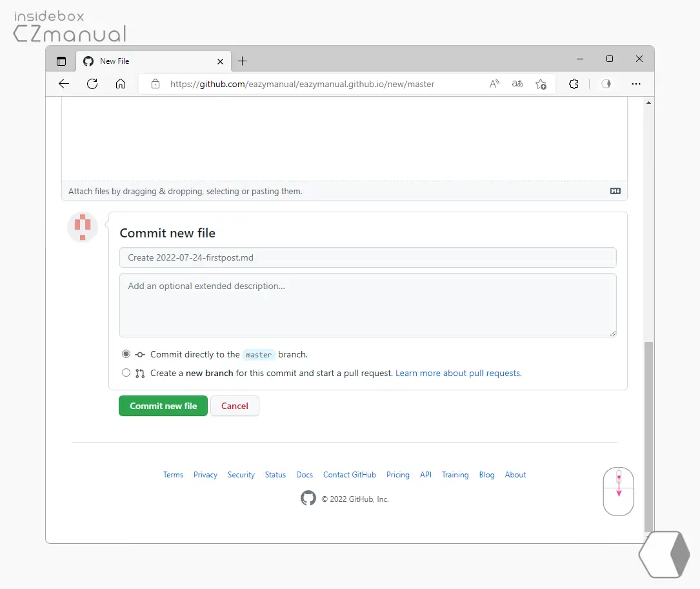700x589 pixels.
Task: Open the Contact GitHub footer link
Action: [350, 475]
